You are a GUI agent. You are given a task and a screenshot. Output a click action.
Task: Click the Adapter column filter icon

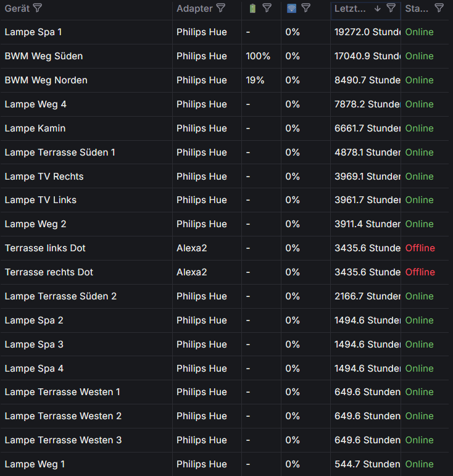click(x=221, y=8)
